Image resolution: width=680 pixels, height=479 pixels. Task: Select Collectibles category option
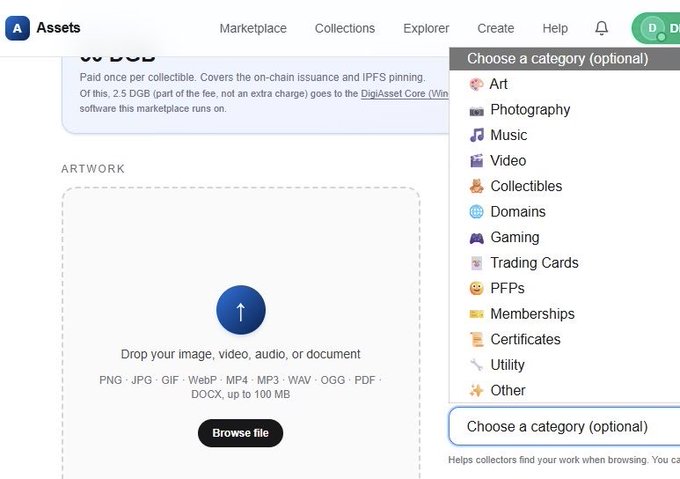point(565,186)
